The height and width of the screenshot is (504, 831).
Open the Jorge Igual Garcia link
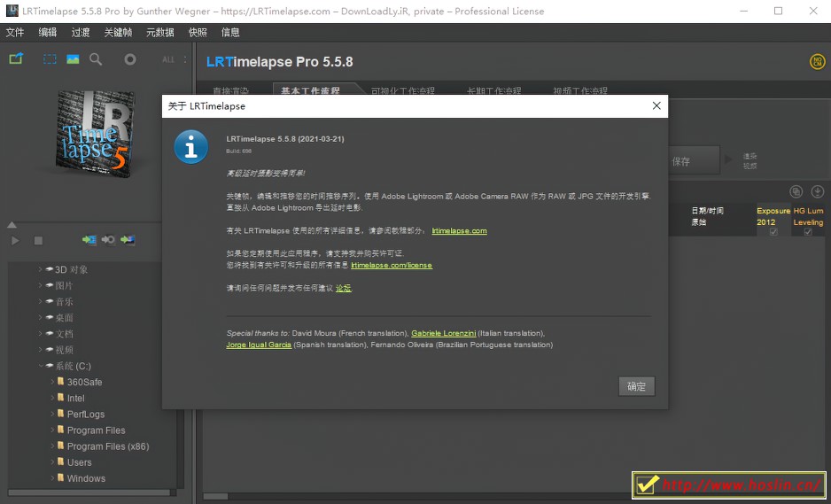point(259,345)
